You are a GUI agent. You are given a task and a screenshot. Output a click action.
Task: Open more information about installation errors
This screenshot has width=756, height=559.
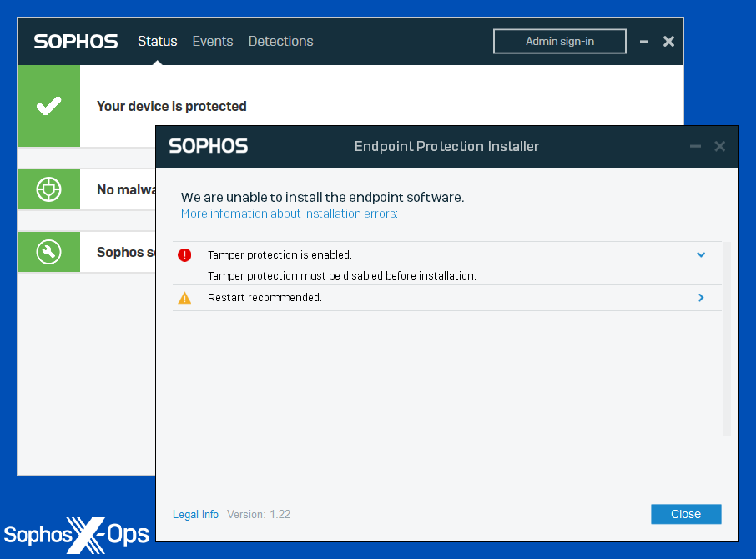(x=288, y=214)
